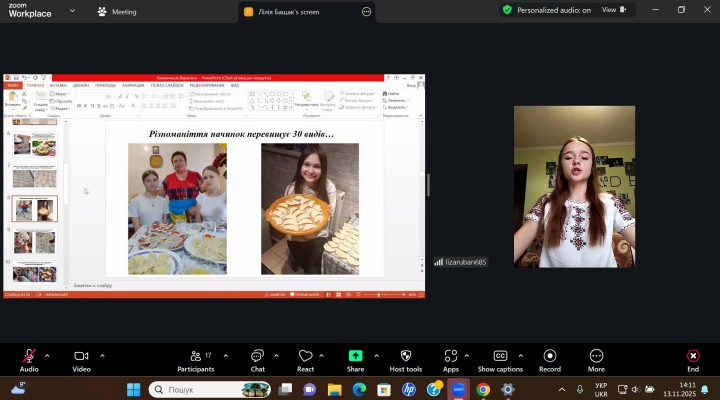Screen dimensions: 720x400
Task: Expand the Audio options arrow
Action: tap(47, 354)
